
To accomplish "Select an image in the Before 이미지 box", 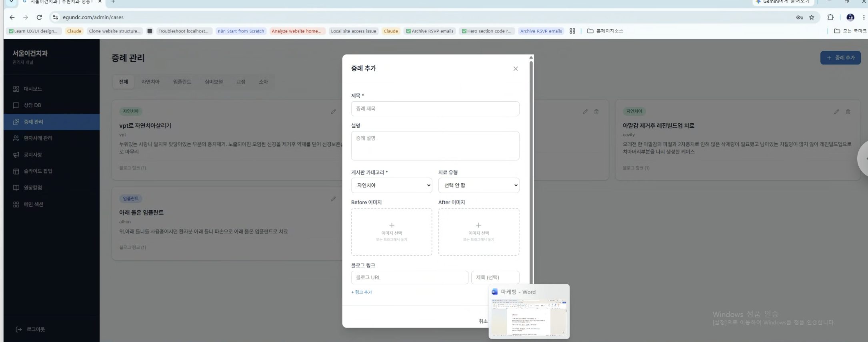I will click(x=392, y=232).
